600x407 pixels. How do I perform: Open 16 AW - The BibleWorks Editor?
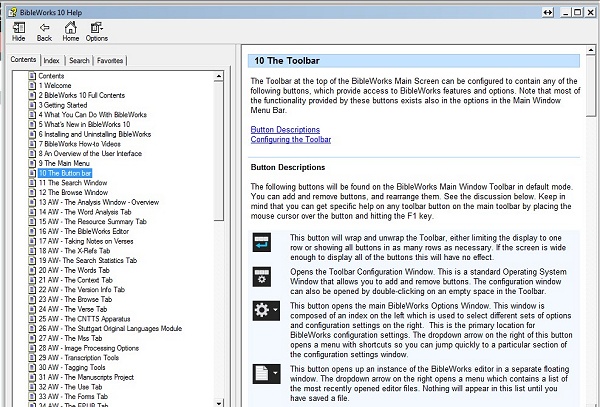(x=83, y=231)
